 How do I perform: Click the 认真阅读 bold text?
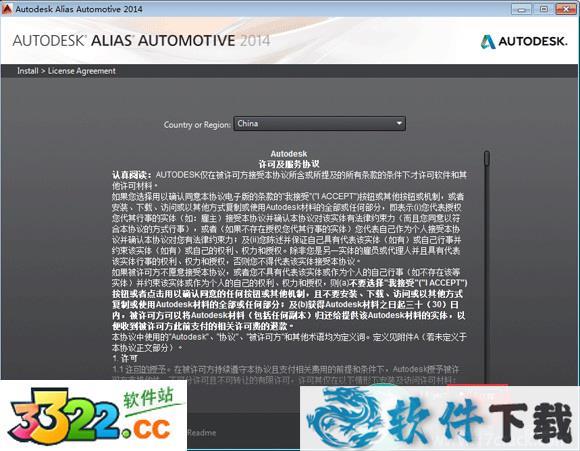[132, 175]
